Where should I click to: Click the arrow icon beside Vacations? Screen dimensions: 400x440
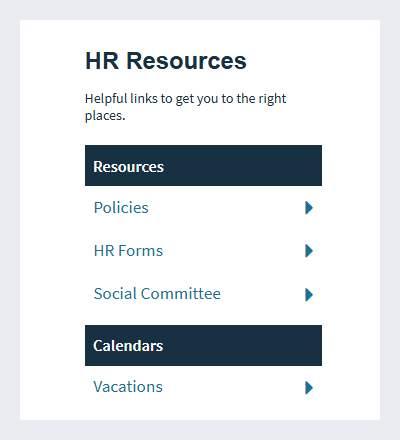(x=309, y=388)
